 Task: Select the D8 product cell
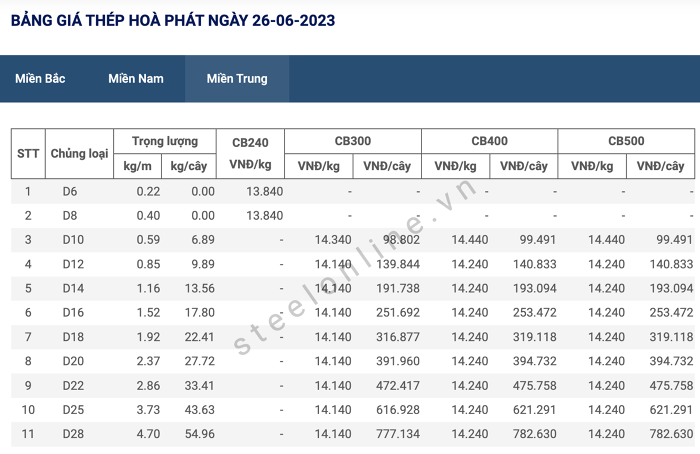tap(70, 216)
